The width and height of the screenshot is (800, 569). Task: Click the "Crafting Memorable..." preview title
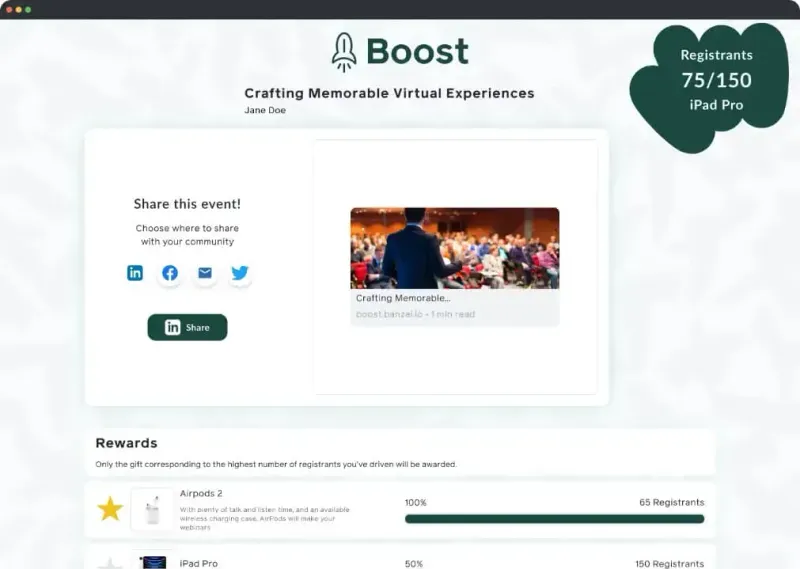tap(403, 298)
